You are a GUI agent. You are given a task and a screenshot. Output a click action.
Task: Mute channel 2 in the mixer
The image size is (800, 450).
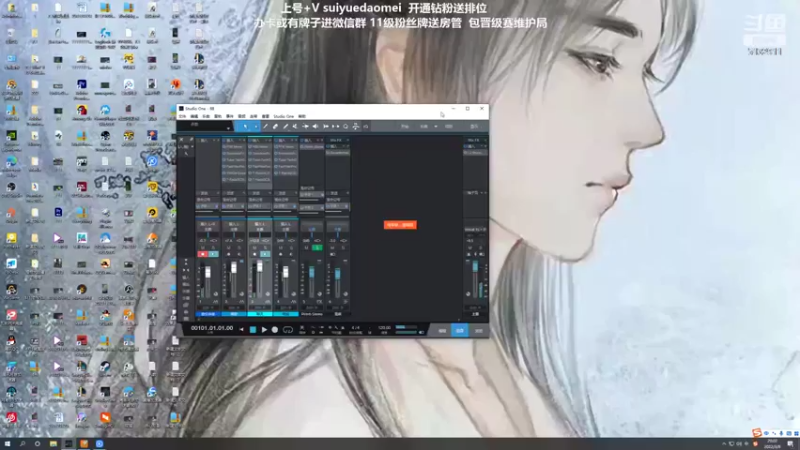pos(229,247)
